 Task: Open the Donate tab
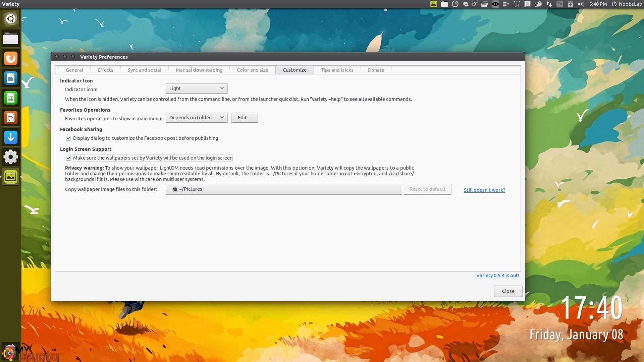point(376,70)
